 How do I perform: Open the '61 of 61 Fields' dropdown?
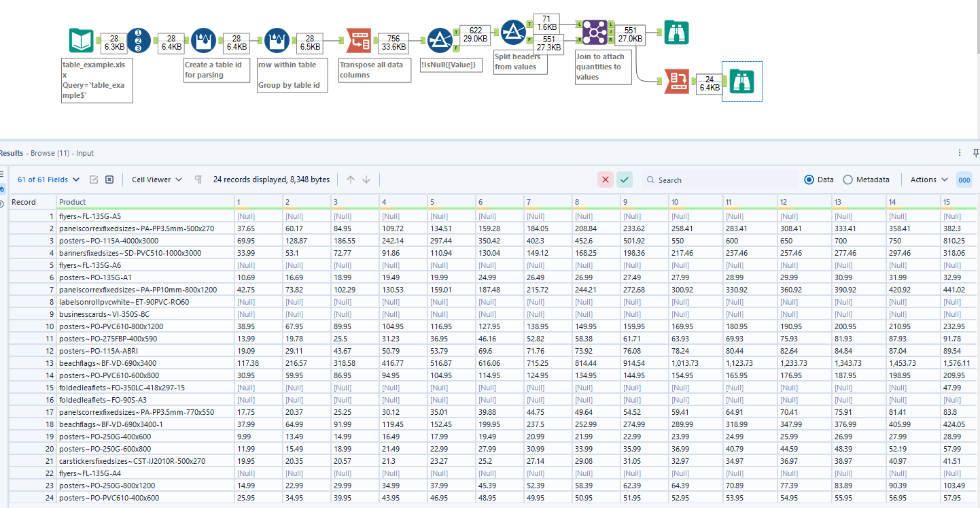click(48, 179)
